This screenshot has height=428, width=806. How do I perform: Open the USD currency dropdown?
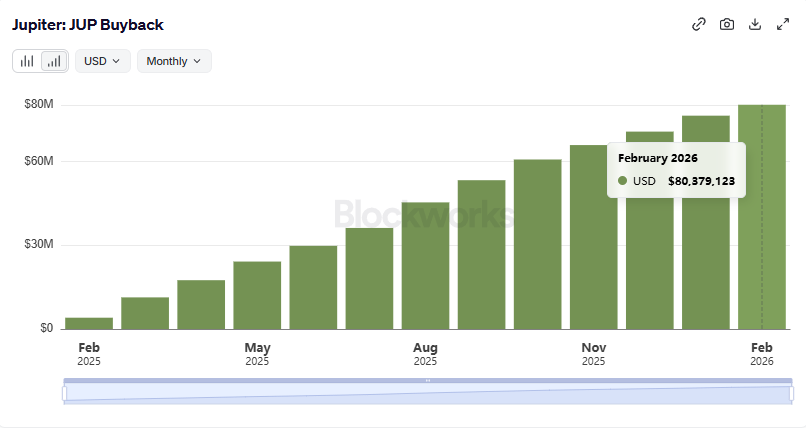pos(103,61)
